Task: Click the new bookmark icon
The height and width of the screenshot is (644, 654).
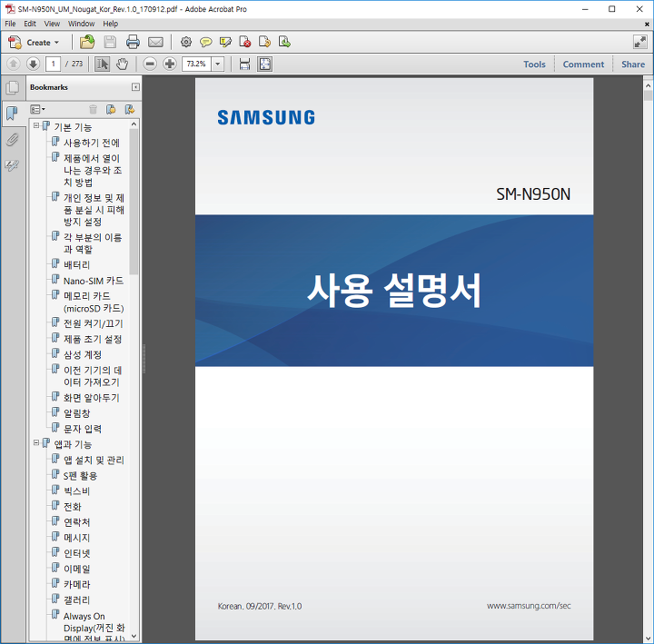Action: [x=111, y=109]
